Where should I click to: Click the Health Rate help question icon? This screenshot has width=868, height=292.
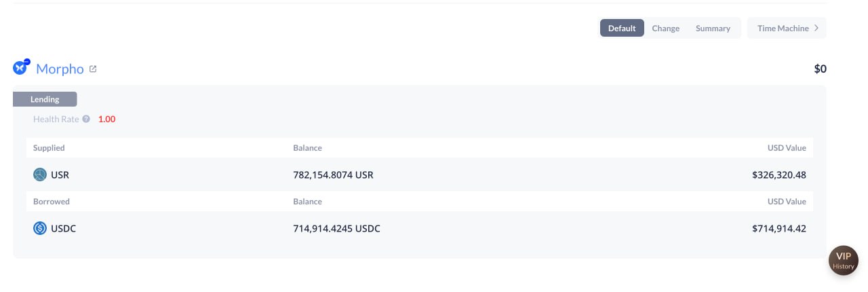[x=86, y=119]
